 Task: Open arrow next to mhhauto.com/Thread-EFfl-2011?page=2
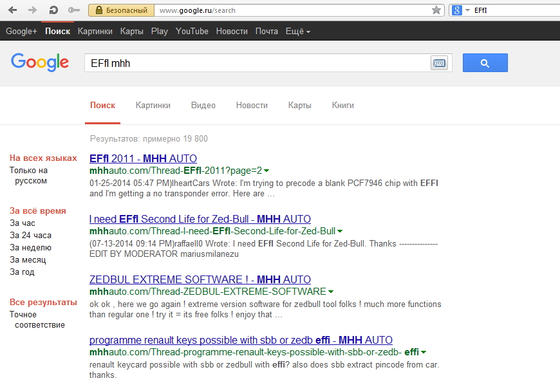[266, 171]
